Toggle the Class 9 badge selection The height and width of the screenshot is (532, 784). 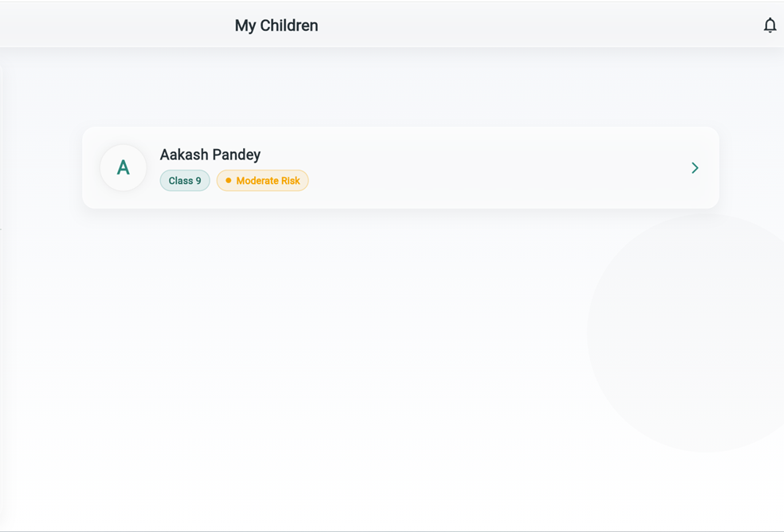(184, 181)
